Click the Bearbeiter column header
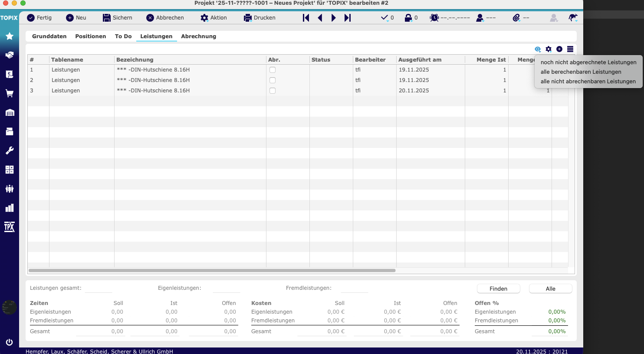 [x=375, y=60]
